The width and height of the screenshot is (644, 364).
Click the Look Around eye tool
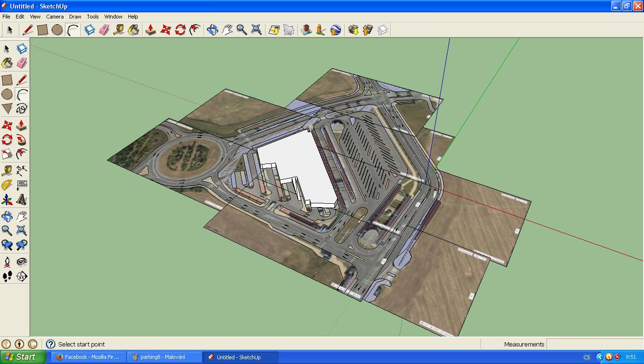(21, 262)
